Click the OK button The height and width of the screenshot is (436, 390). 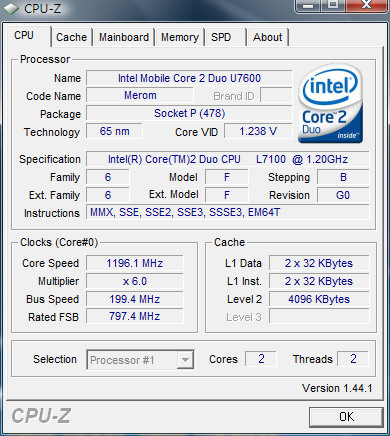[x=346, y=417]
